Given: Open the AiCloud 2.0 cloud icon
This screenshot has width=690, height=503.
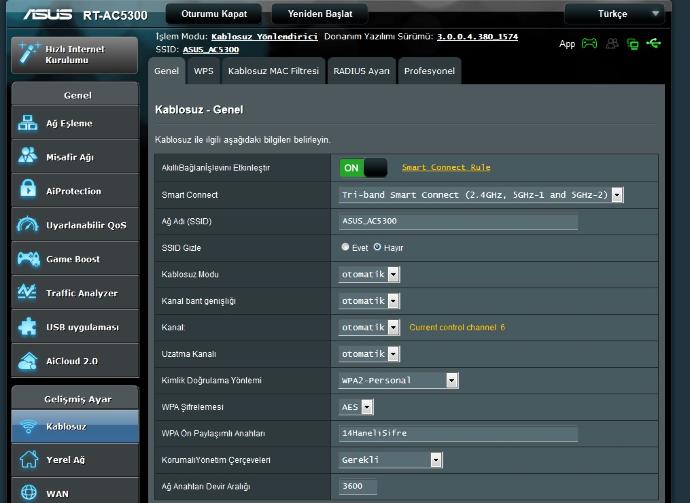Looking at the screenshot, I should coord(28,361).
